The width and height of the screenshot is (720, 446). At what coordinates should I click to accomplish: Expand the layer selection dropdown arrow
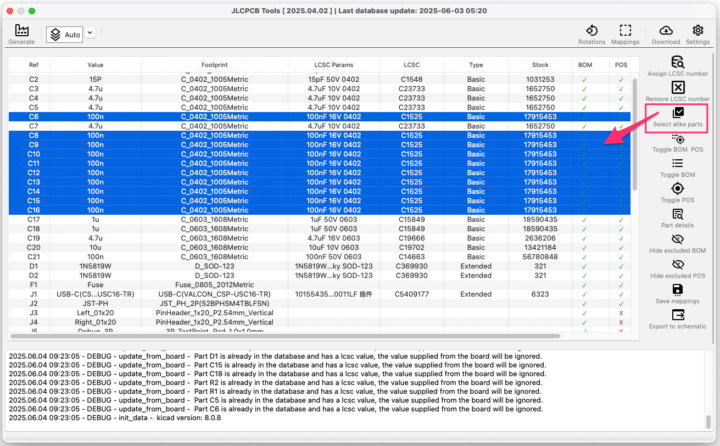pyautogui.click(x=90, y=33)
